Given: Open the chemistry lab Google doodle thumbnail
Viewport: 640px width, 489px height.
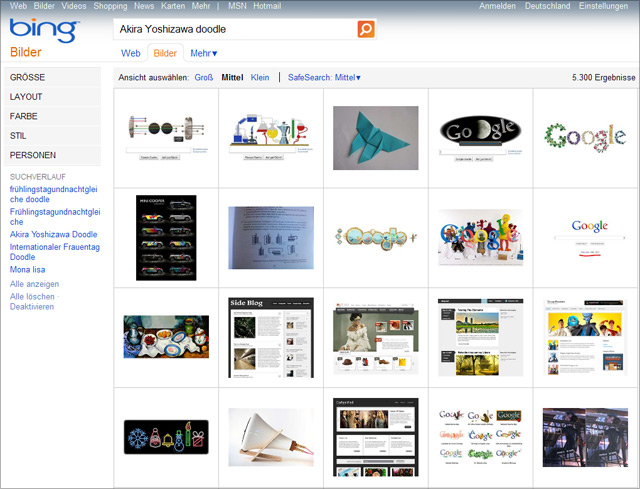Looking at the screenshot, I should [x=271, y=138].
